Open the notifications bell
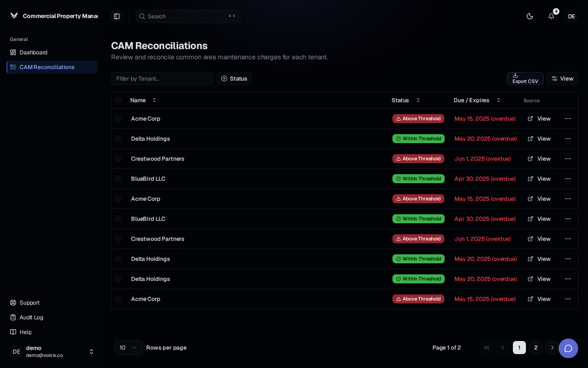Screen dimensions: 588x368 point(551,16)
